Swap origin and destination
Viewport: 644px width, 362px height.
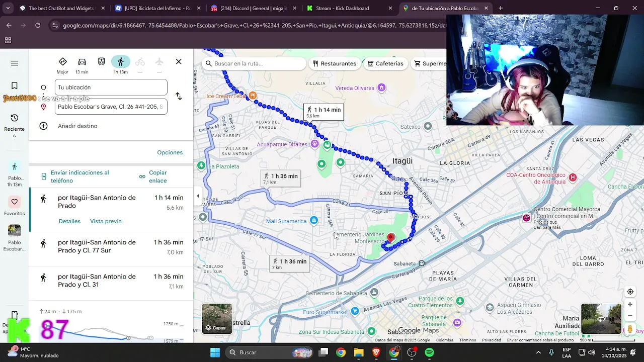pyautogui.click(x=179, y=96)
